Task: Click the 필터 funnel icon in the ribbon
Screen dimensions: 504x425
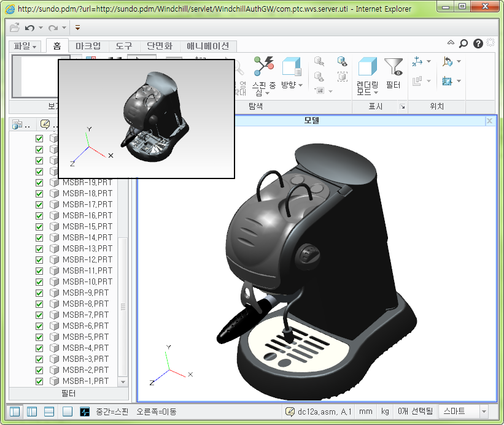Action: pyautogui.click(x=393, y=66)
